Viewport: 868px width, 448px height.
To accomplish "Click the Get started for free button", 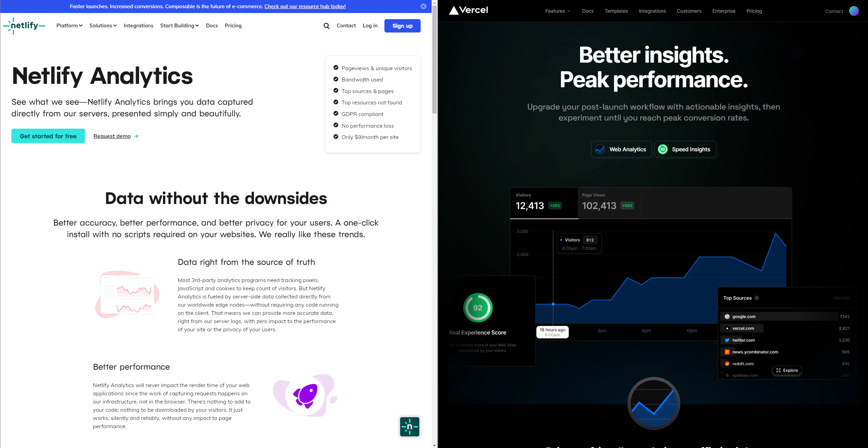I will (x=48, y=136).
